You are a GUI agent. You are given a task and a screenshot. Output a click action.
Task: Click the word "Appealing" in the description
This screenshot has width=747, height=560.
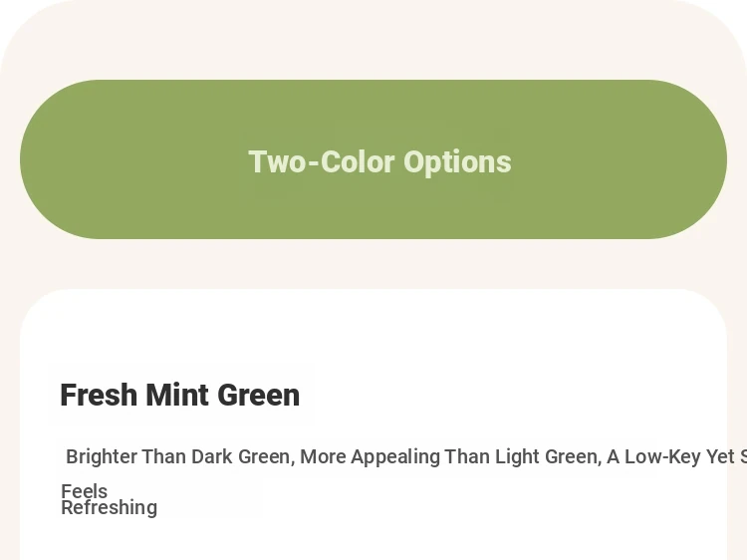[395, 456]
